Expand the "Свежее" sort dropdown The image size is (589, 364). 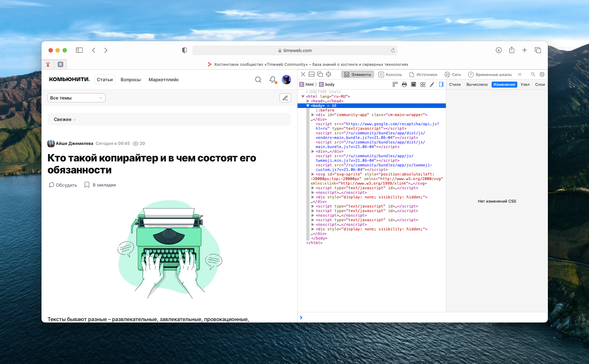click(x=65, y=120)
